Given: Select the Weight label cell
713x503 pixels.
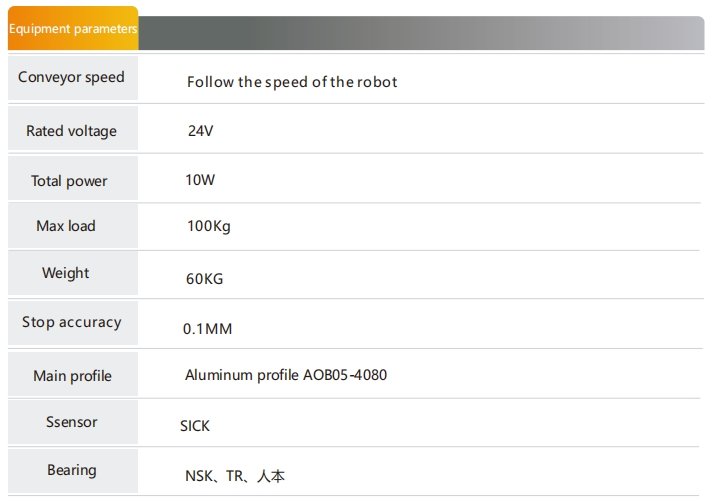Looking at the screenshot, I should [73, 274].
